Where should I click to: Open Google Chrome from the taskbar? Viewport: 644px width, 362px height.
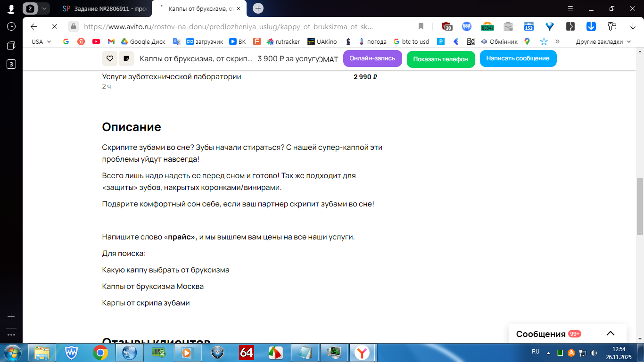pyautogui.click(x=100, y=353)
